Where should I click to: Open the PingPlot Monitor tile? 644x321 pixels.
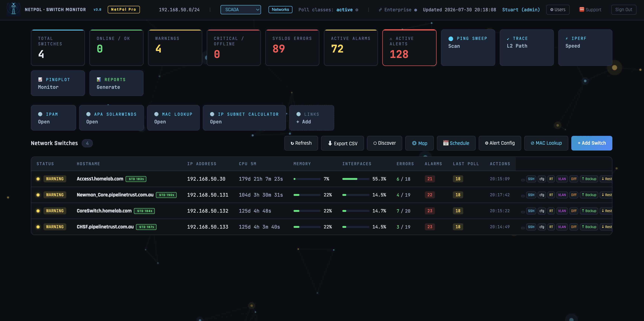coord(58,83)
